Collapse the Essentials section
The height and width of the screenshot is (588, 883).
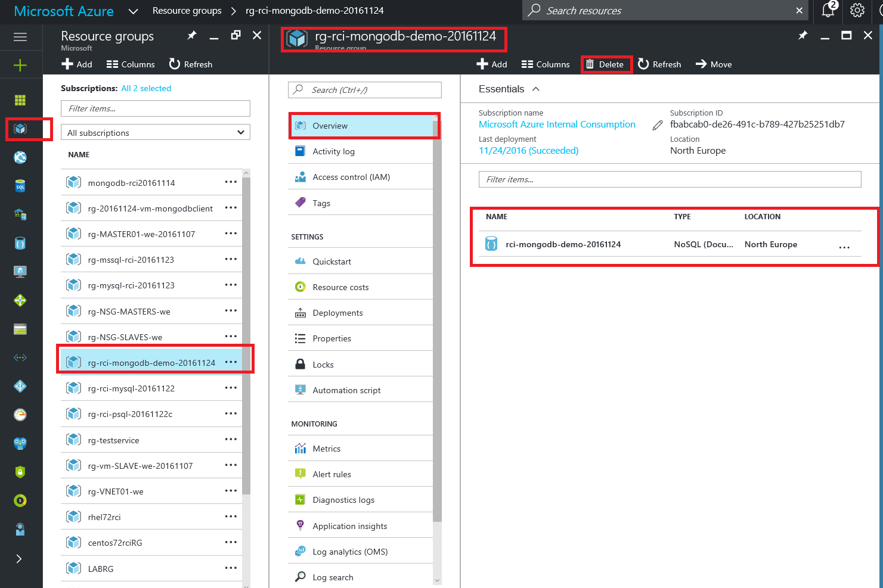[x=536, y=89]
